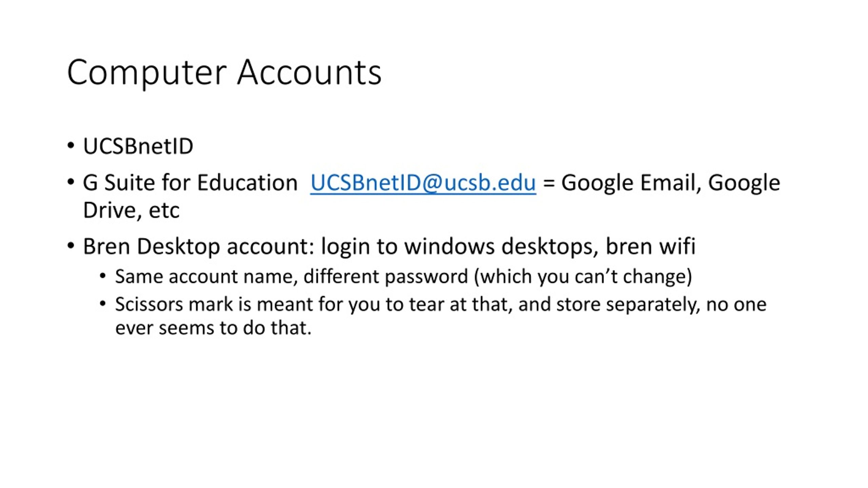
Task: Click the bullet marker beside UCSBnetID
Action: click(71, 146)
